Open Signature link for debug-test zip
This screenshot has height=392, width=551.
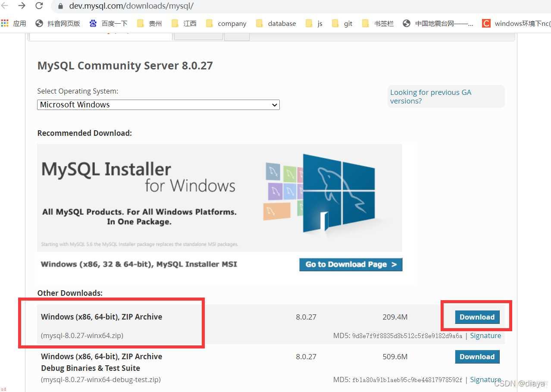pyautogui.click(x=485, y=379)
